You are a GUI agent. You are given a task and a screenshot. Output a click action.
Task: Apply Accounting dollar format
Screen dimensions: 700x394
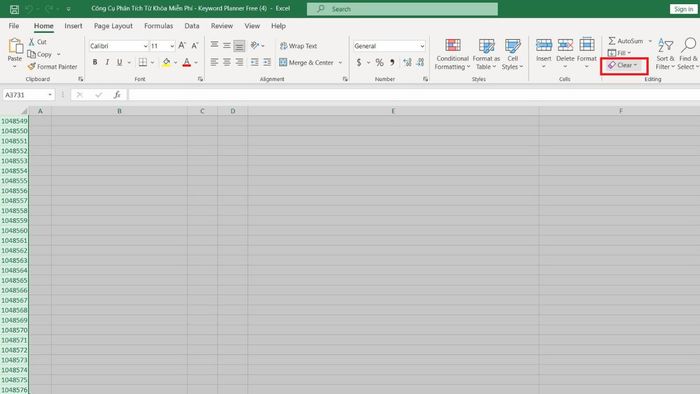point(359,62)
